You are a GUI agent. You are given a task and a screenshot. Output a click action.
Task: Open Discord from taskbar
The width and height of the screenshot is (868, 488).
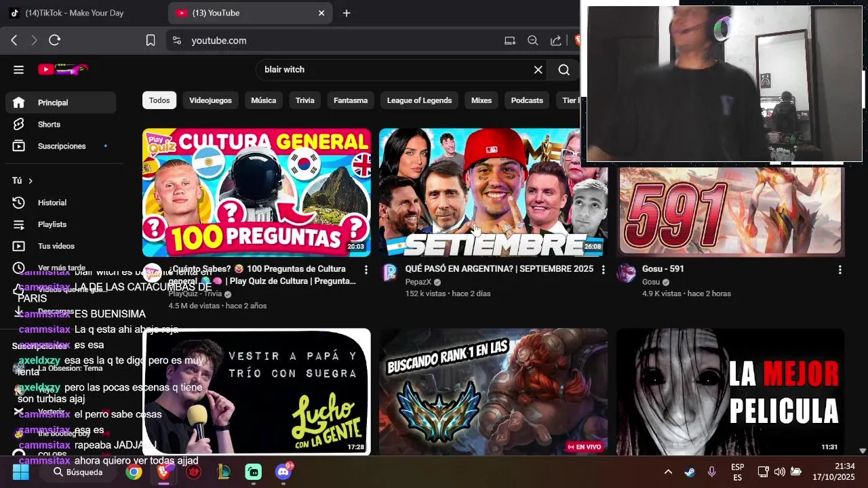283,472
